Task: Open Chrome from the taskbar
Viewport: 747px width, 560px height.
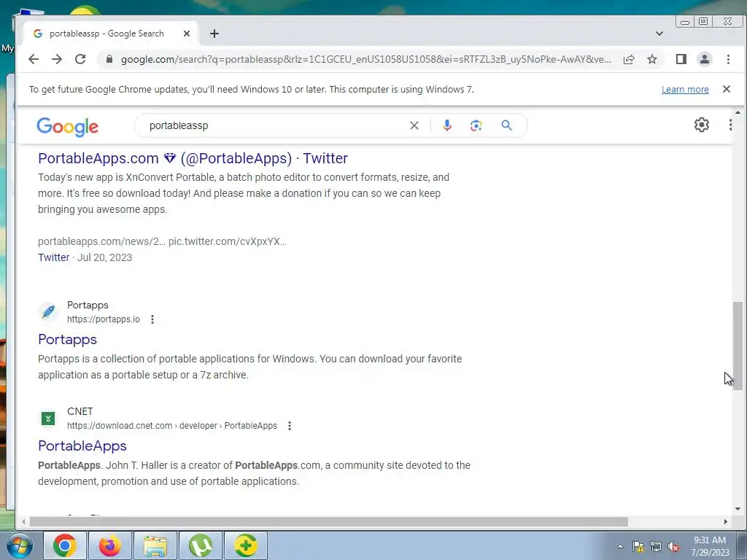Action: [x=65, y=545]
